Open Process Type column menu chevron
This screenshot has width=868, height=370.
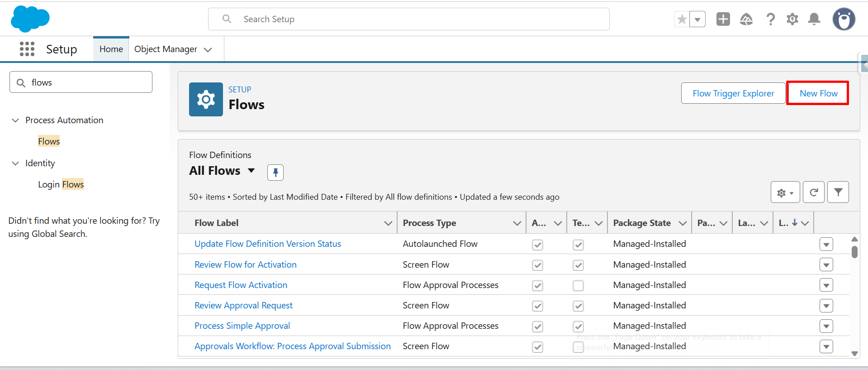517,223
